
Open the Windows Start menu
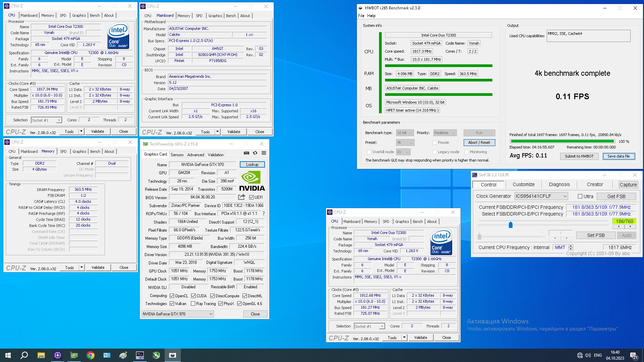[x=8, y=355]
